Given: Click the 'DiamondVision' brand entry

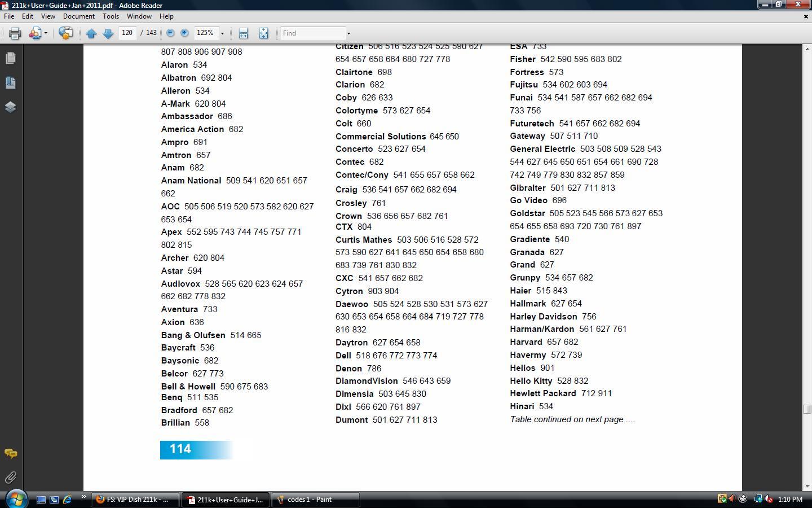Looking at the screenshot, I should tap(367, 381).
